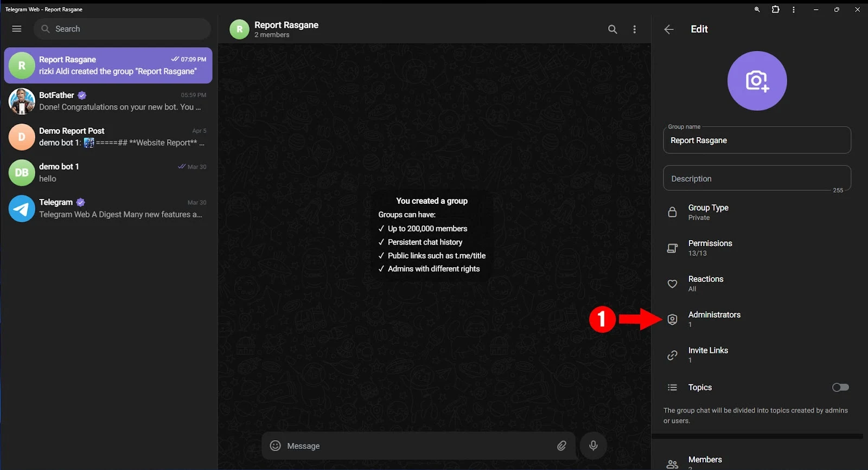This screenshot has height=470, width=868.
Task: Click the BotFather profile avatar
Action: coord(22,101)
